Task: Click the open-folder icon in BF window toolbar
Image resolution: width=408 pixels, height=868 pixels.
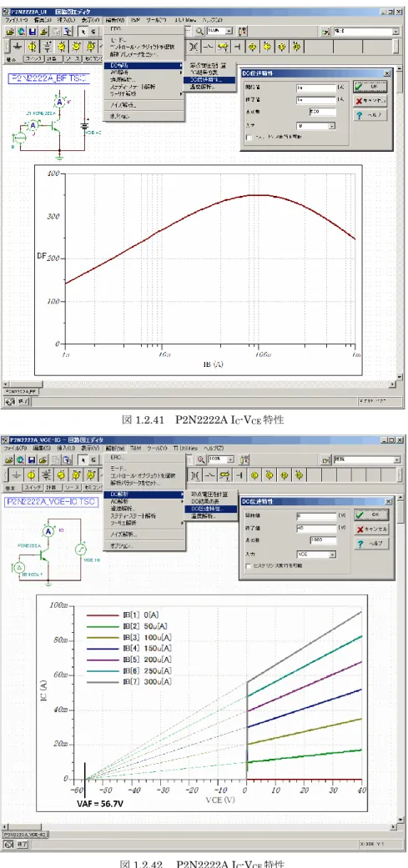Action: [9, 31]
